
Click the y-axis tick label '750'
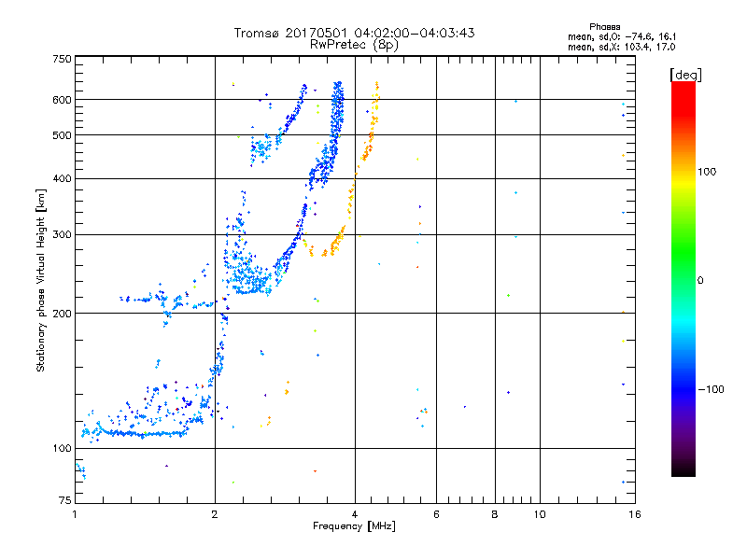coord(63,59)
